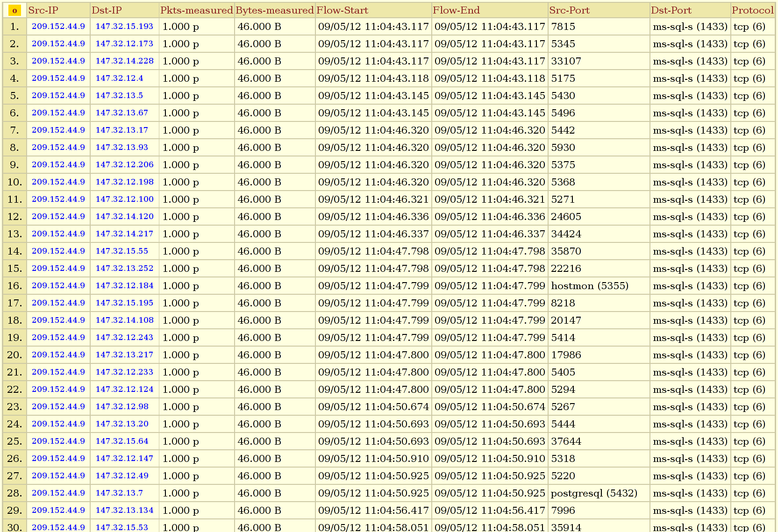Viewport: 778px width, 532px height.
Task: Open destination IP 147.32.12.49
Action: [122, 475]
